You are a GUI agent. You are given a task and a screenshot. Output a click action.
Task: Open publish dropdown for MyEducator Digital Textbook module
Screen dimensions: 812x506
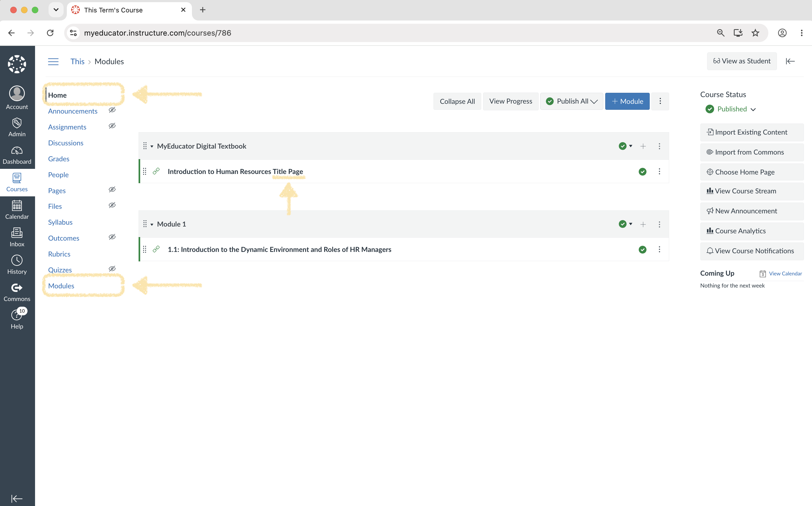pos(625,146)
